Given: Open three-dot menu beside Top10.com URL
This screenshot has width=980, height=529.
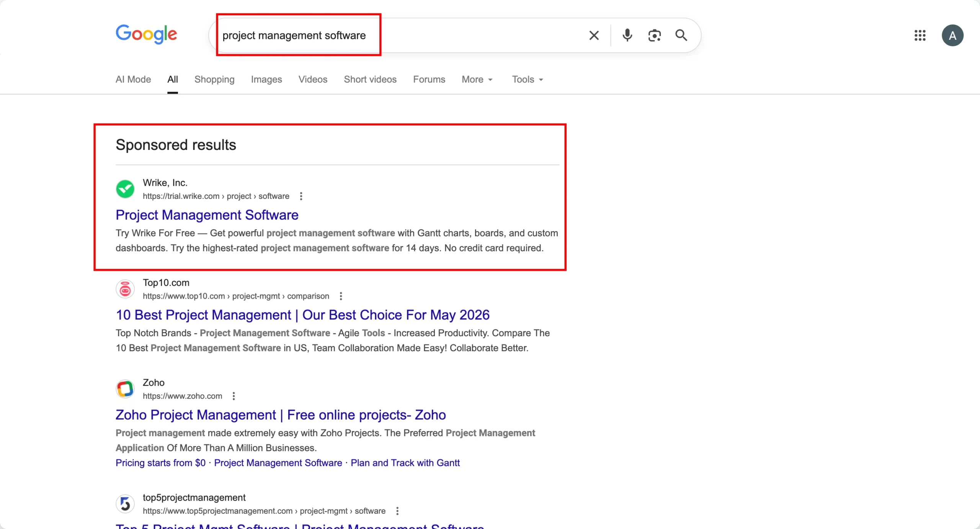Looking at the screenshot, I should (x=341, y=296).
